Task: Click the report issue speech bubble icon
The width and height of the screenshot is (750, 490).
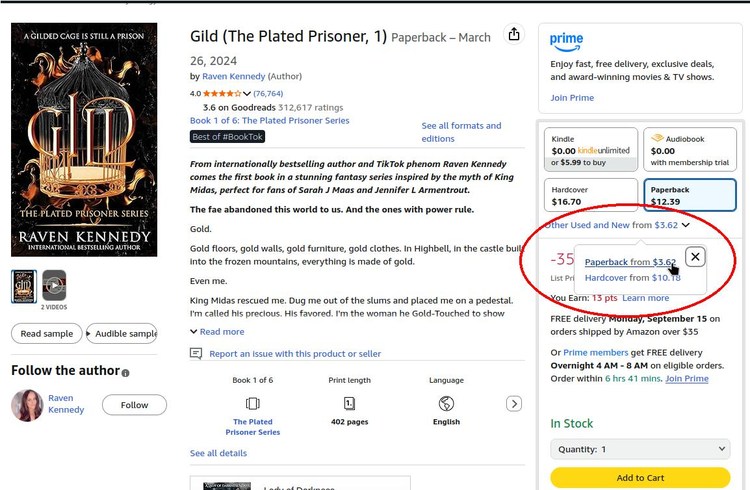Action: pos(196,353)
